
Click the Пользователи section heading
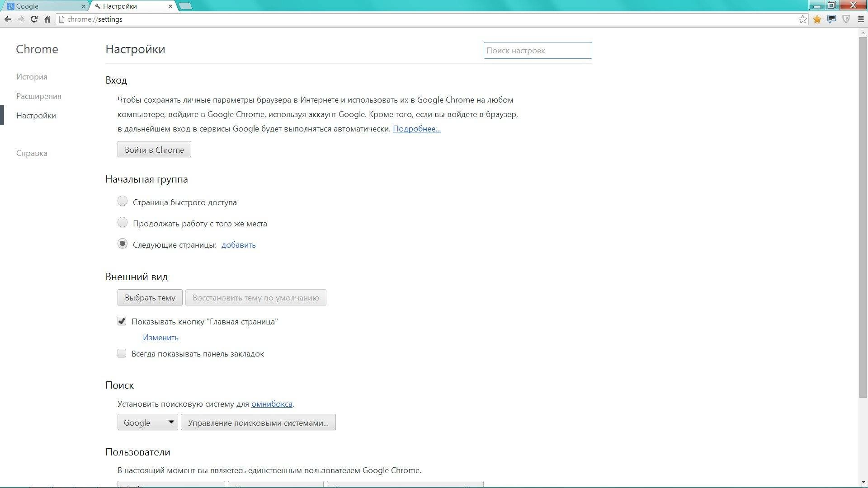(138, 452)
